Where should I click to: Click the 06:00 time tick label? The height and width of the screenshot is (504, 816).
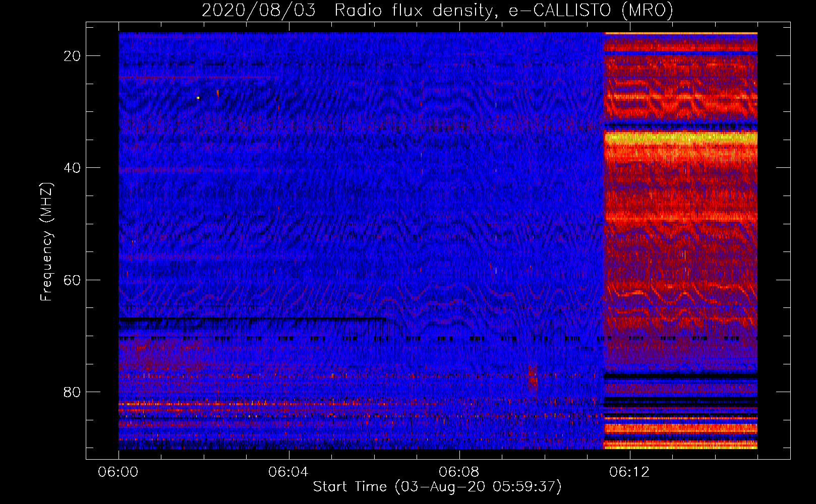pos(119,472)
